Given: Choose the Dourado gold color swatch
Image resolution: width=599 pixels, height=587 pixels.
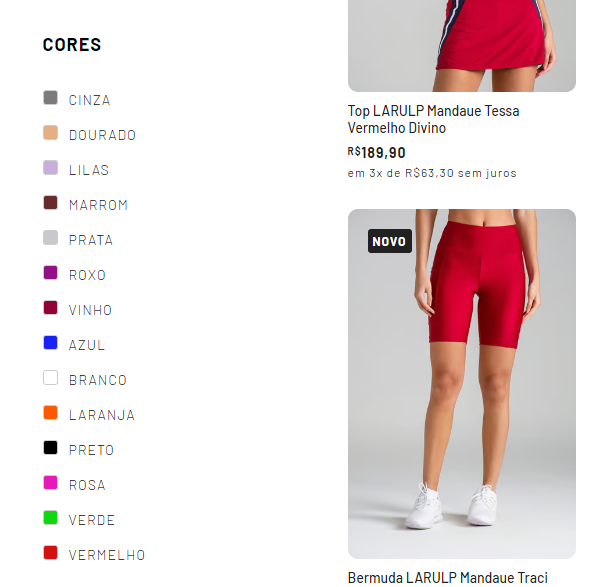Looking at the screenshot, I should (x=50, y=133).
